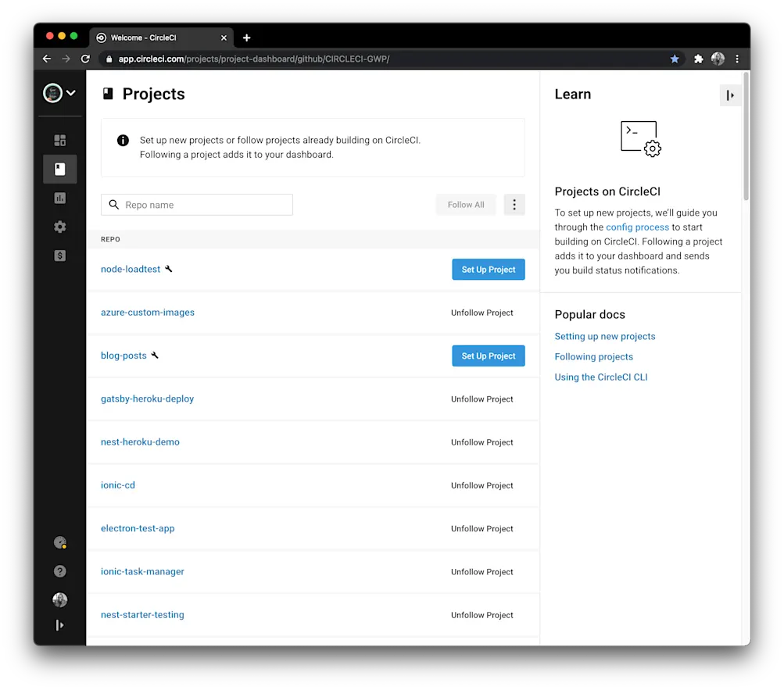Collapse the sidebar using the arrow icon
Image resolution: width=784 pixels, height=690 pixels.
point(59,624)
